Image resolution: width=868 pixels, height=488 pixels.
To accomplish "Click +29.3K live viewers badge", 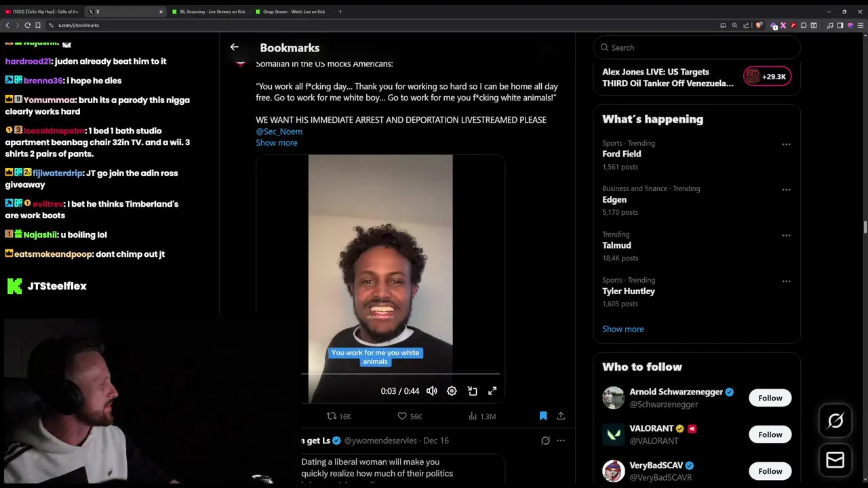I will pos(767,77).
